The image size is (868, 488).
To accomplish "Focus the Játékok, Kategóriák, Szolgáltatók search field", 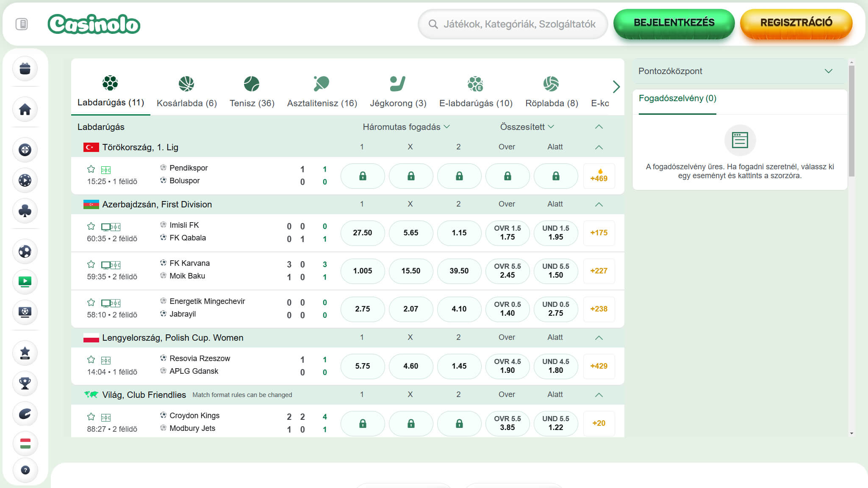I will [x=513, y=24].
